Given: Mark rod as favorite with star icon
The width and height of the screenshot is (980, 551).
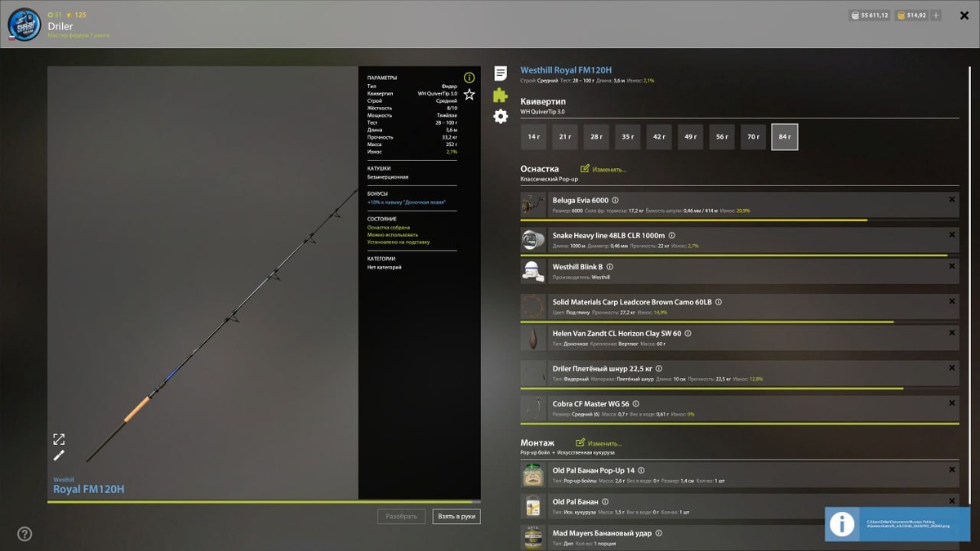Looking at the screenshot, I should 469,95.
